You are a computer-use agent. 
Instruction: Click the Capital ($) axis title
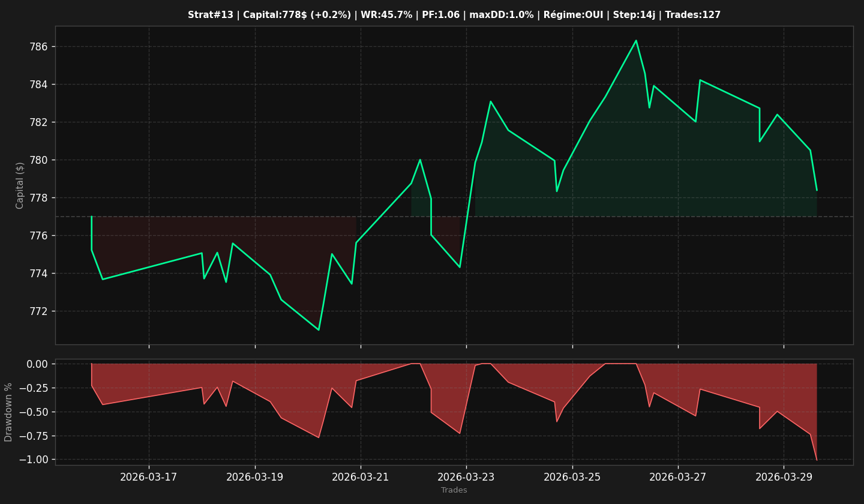coord(20,185)
